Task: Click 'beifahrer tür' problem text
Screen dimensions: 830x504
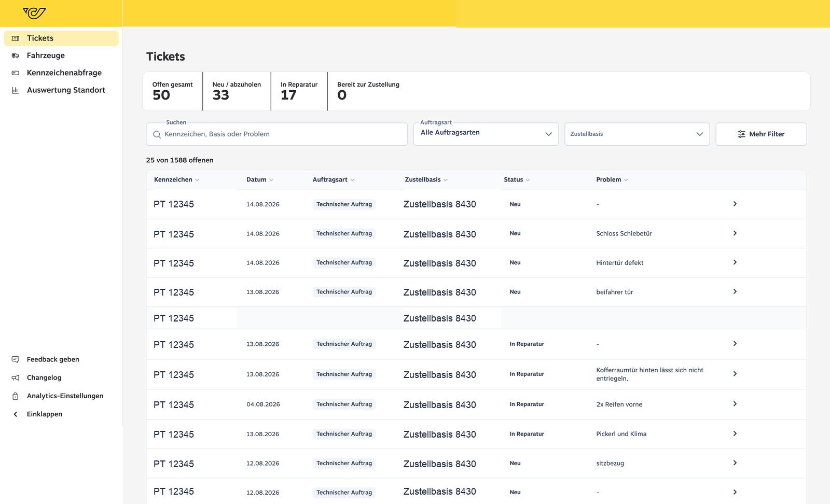Action: [x=615, y=292]
